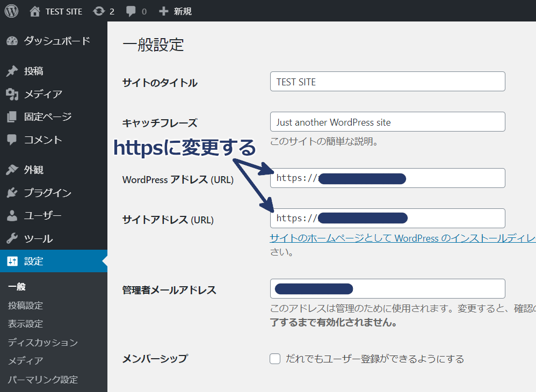This screenshot has height=392, width=536.
Task: Focus the サイトのタイトル input field
Action: (388, 81)
